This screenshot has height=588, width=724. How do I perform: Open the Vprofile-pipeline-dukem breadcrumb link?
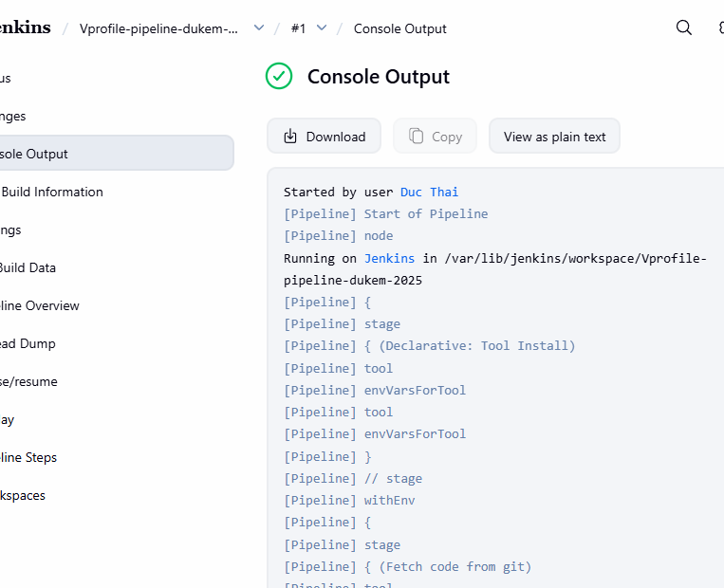(159, 28)
